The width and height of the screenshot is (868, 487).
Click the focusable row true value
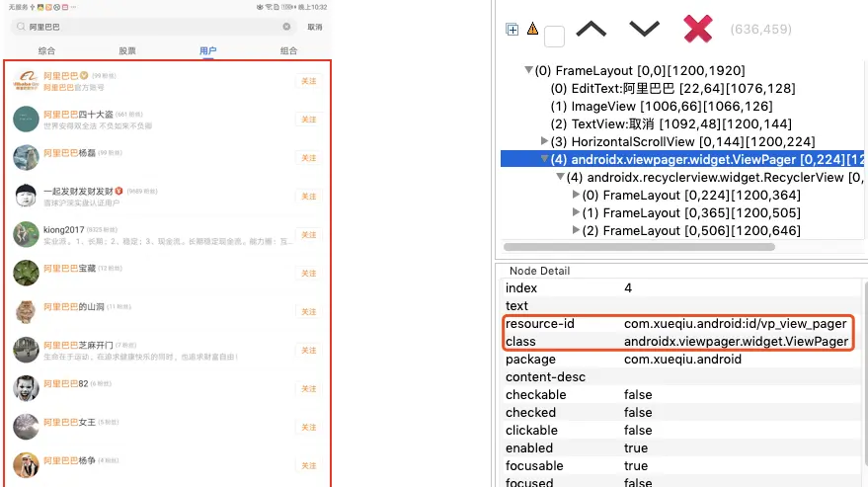click(636, 465)
